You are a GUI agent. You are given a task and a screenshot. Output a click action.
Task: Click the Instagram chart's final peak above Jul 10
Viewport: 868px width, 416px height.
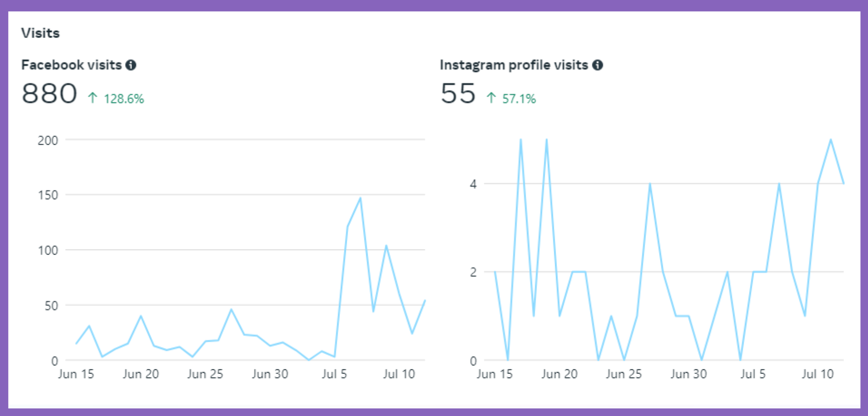(830, 140)
